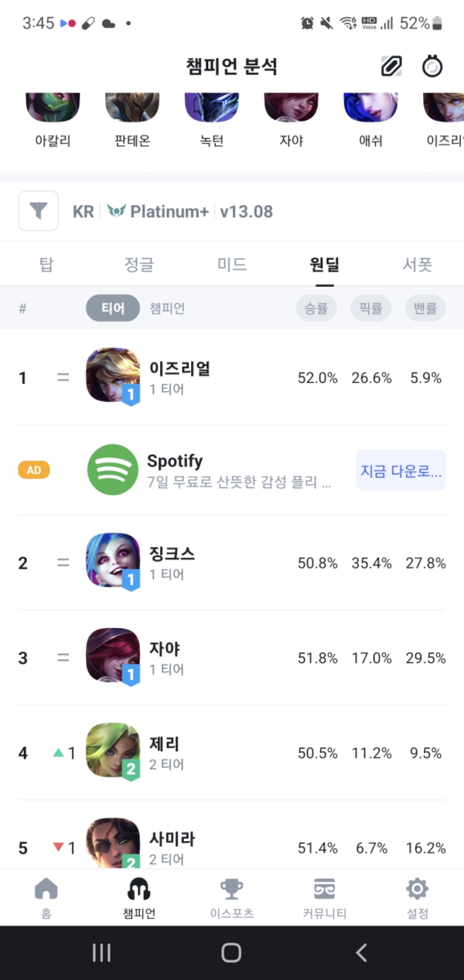
Task: Tap the Spotify 지금 다운로드 button
Action: (x=401, y=470)
